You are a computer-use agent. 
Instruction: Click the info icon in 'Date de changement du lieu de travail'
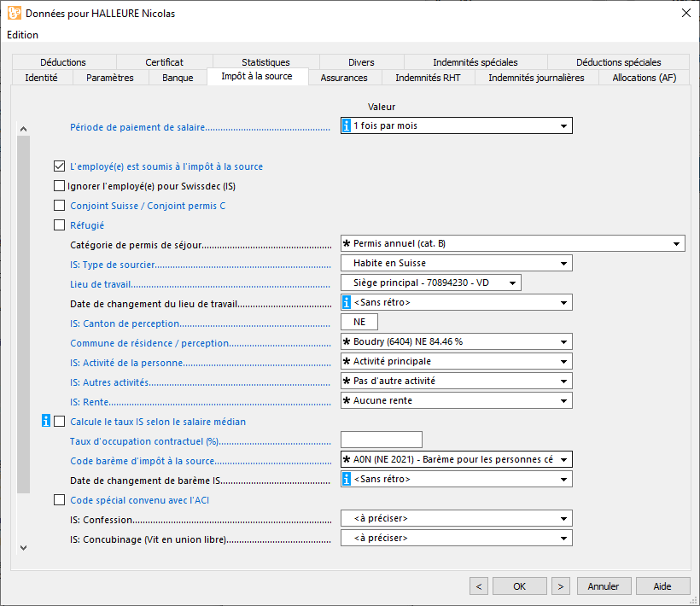pos(347,301)
